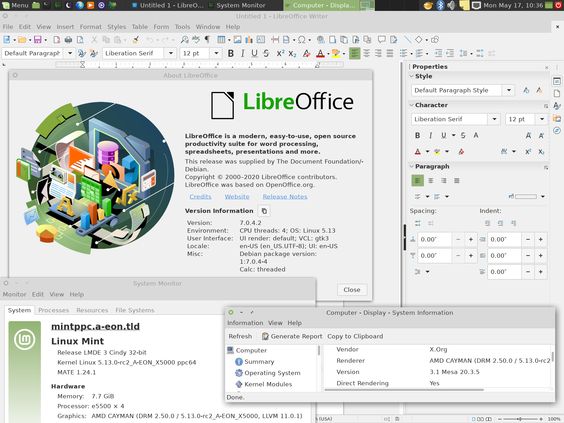The image size is (564, 423).
Task: Click the Shadow icon in sidebar Character section
Action: click(x=476, y=135)
